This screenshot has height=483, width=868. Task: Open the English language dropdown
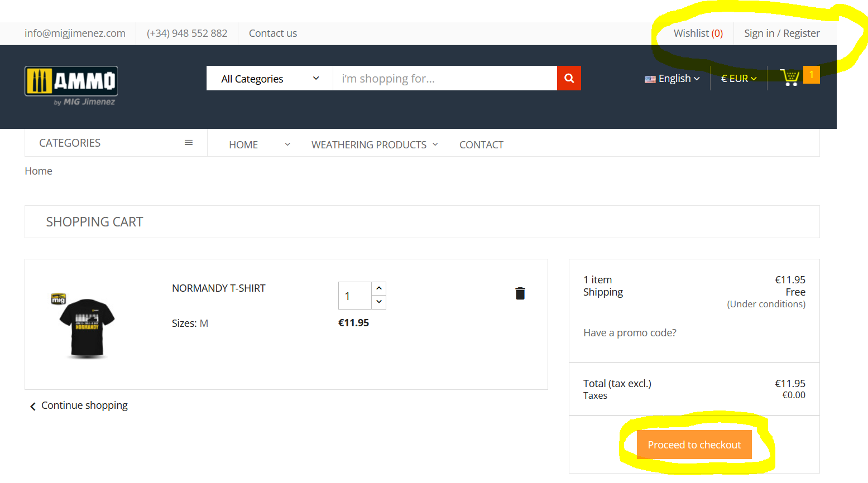coord(672,79)
